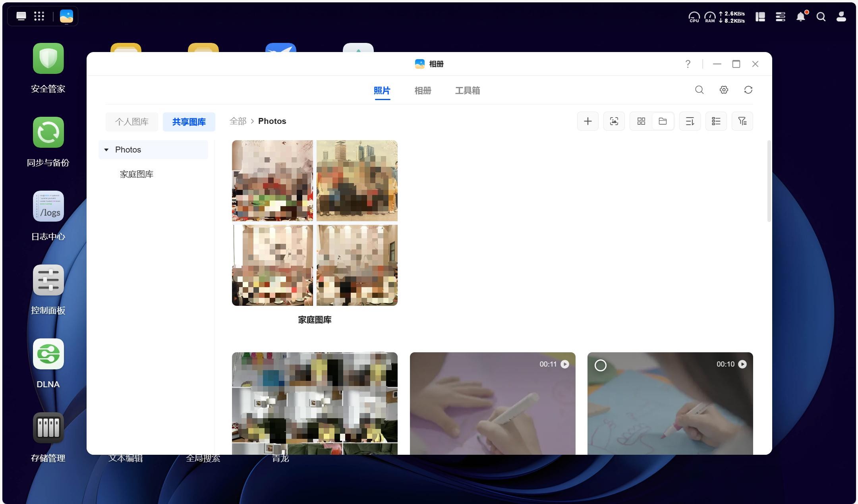Switch to grid thumbnail view
The width and height of the screenshot is (858, 504).
[x=641, y=121]
